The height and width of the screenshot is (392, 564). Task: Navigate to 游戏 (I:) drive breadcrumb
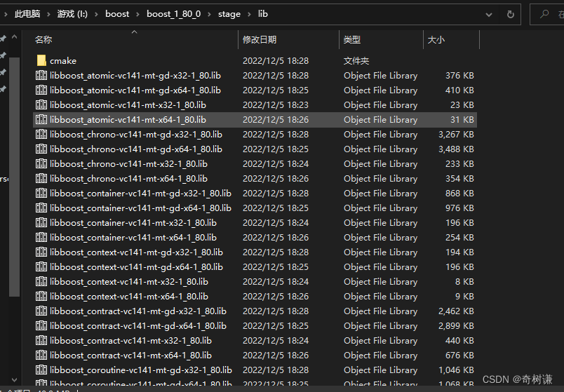72,14
